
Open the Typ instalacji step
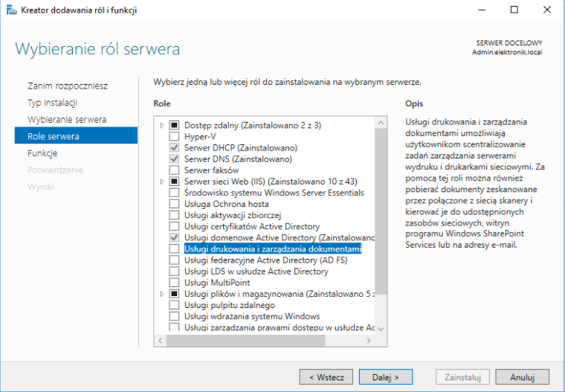click(52, 103)
